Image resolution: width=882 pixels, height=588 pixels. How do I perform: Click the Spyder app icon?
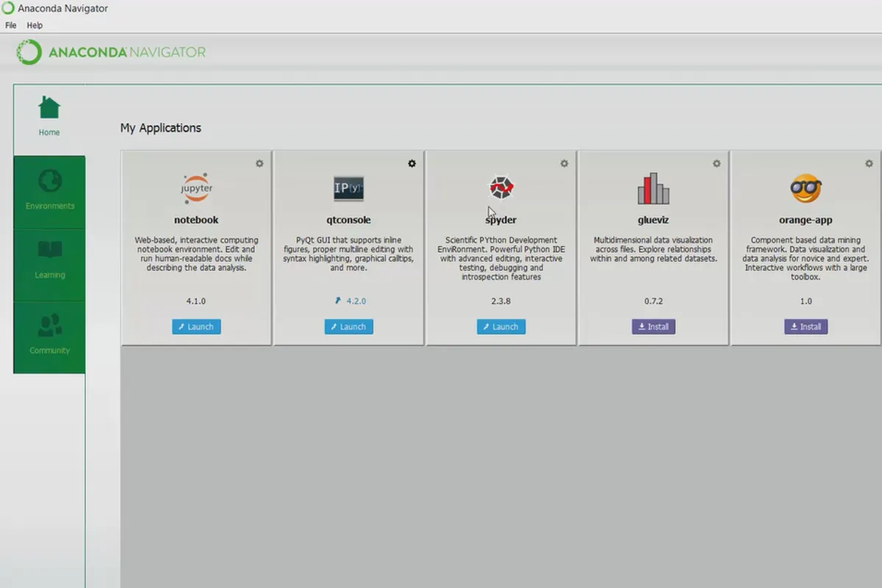501,188
